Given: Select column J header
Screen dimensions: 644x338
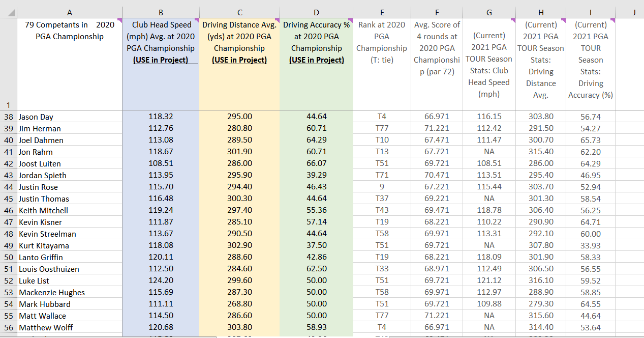Looking at the screenshot, I should click(630, 12).
